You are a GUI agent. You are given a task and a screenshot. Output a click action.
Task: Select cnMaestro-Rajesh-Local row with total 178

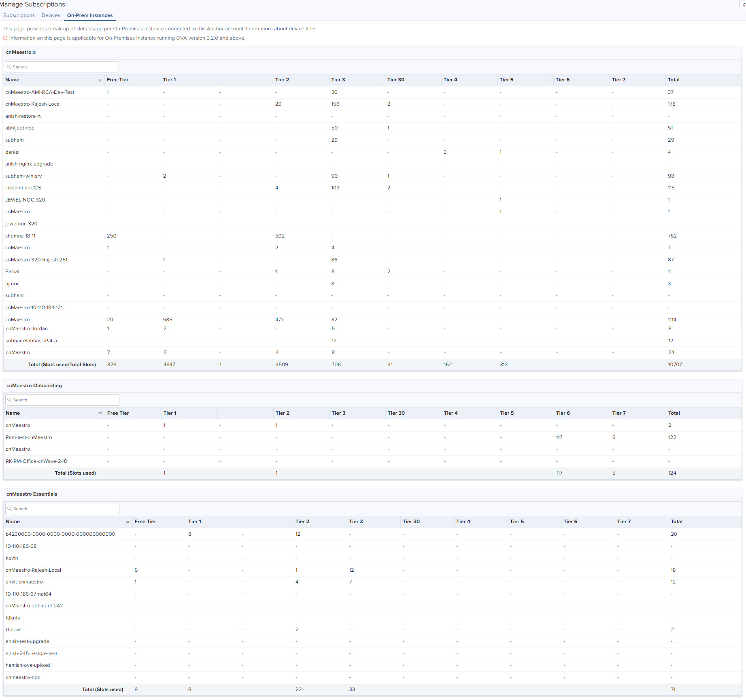372,104
